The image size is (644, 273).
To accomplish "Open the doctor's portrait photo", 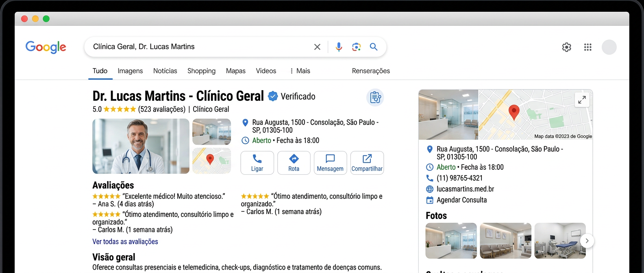I will coord(141,146).
